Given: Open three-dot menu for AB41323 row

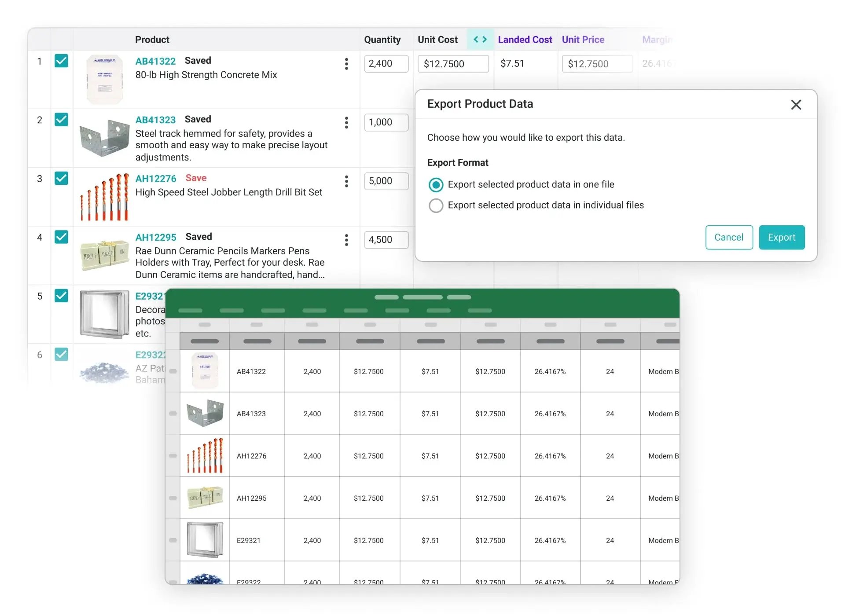Looking at the screenshot, I should (x=346, y=122).
